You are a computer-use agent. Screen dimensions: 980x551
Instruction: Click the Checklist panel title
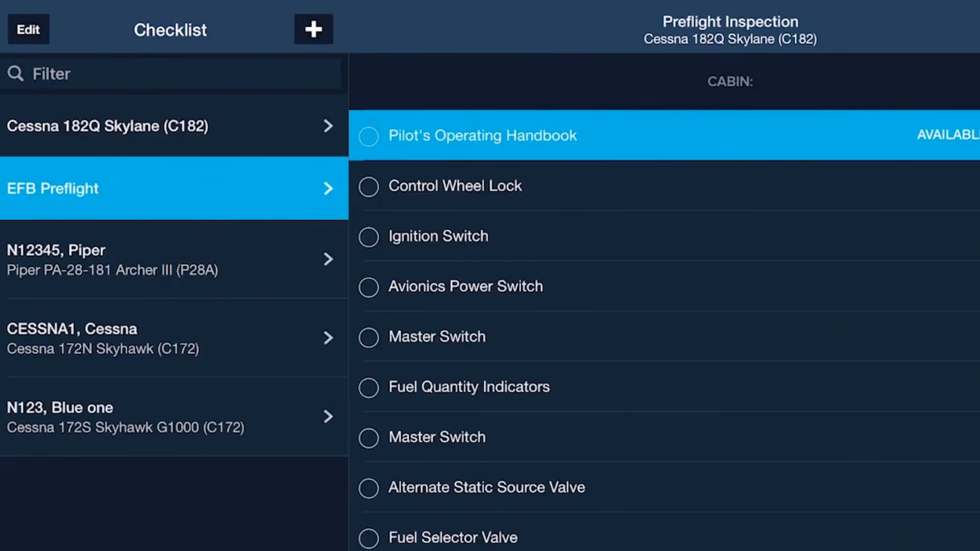[x=170, y=30]
